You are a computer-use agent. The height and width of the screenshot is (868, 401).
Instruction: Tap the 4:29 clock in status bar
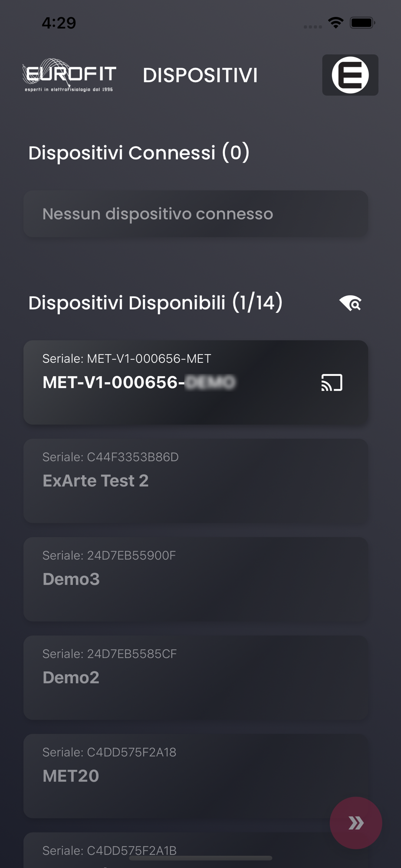point(59,23)
